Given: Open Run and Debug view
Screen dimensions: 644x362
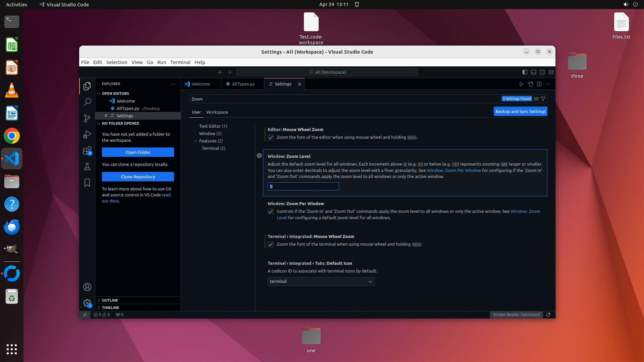Looking at the screenshot, I should 87,134.
